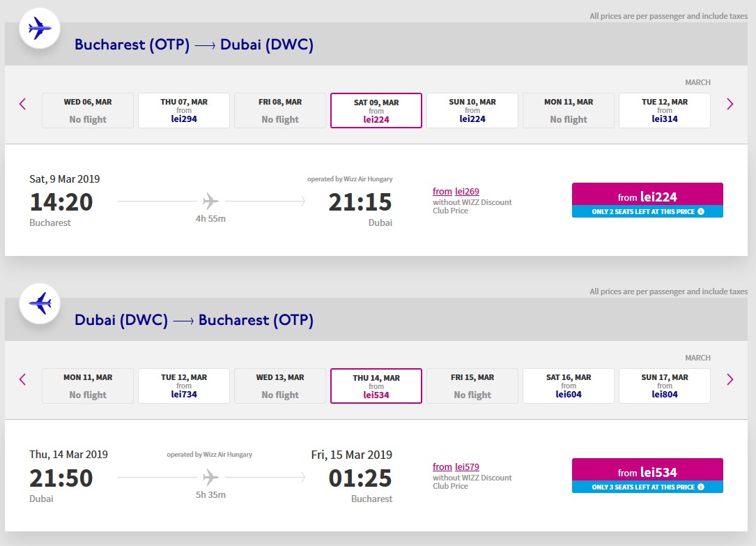Select Sun 17 Mar return date lei804
The height and width of the screenshot is (546, 756).
665,386
